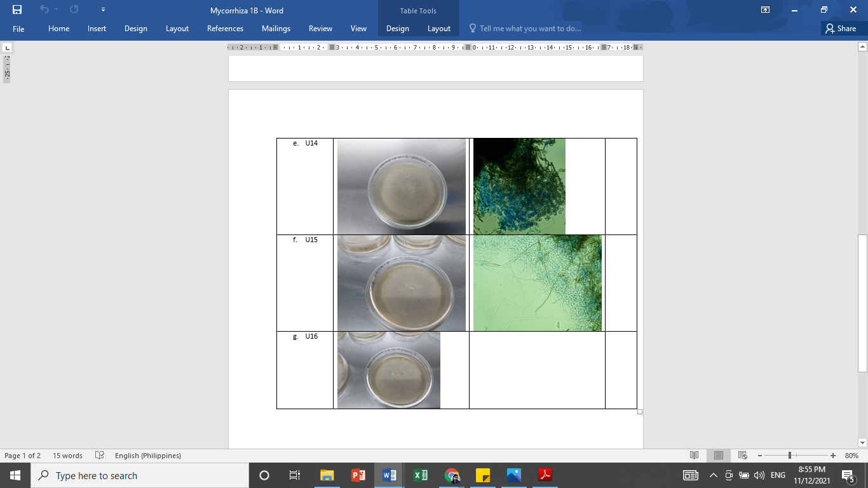868x488 pixels.
Task: Switch to Web Layout view
Action: click(x=742, y=456)
